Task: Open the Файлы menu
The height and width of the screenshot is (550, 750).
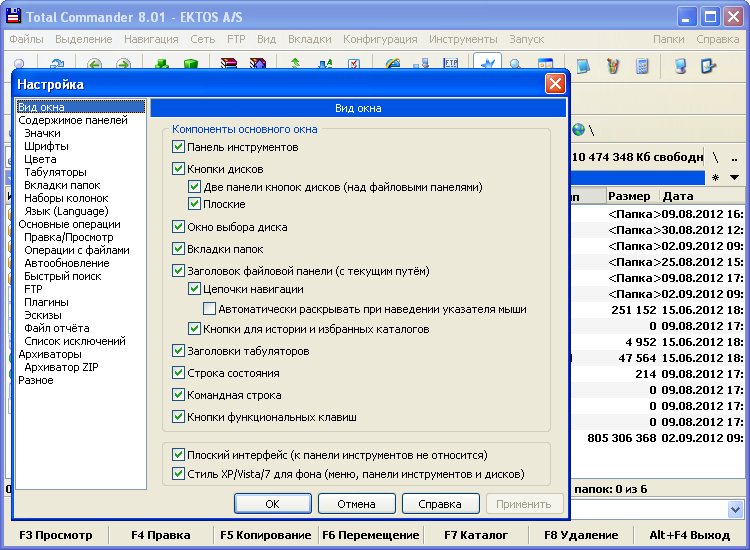Action: (x=26, y=39)
